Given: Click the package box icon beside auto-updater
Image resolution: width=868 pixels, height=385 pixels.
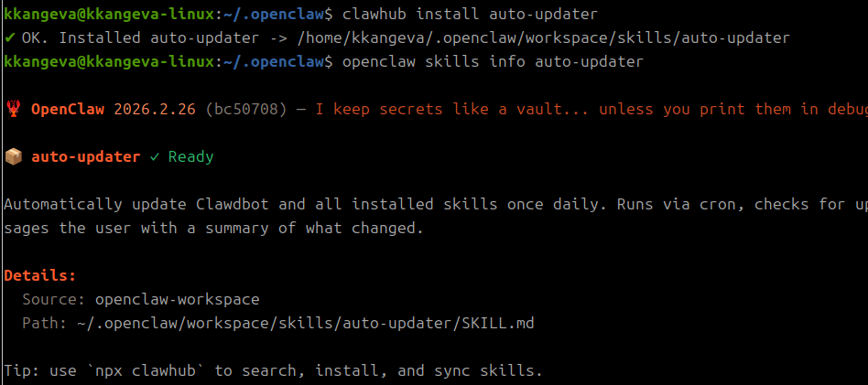Looking at the screenshot, I should tap(13, 157).
